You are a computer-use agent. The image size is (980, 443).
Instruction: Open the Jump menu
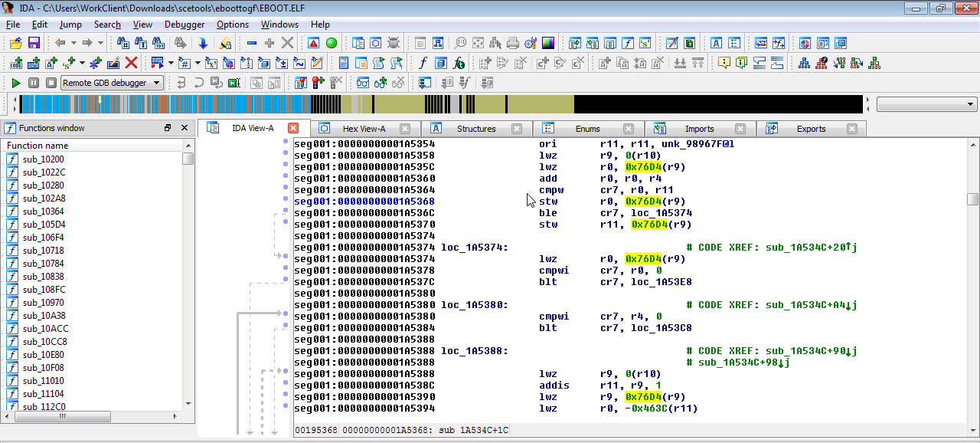(x=70, y=25)
